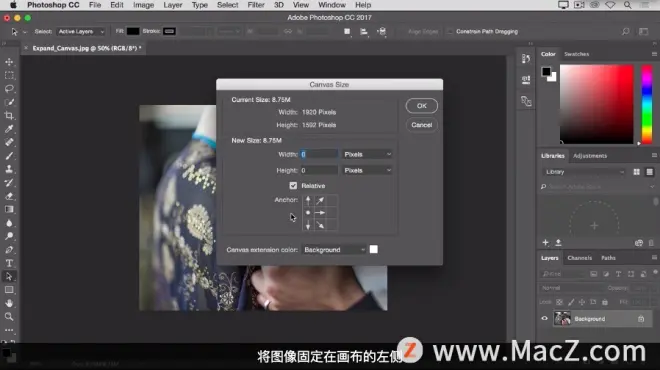Open the Filter menu
The width and height of the screenshot is (660, 370).
(255, 5)
